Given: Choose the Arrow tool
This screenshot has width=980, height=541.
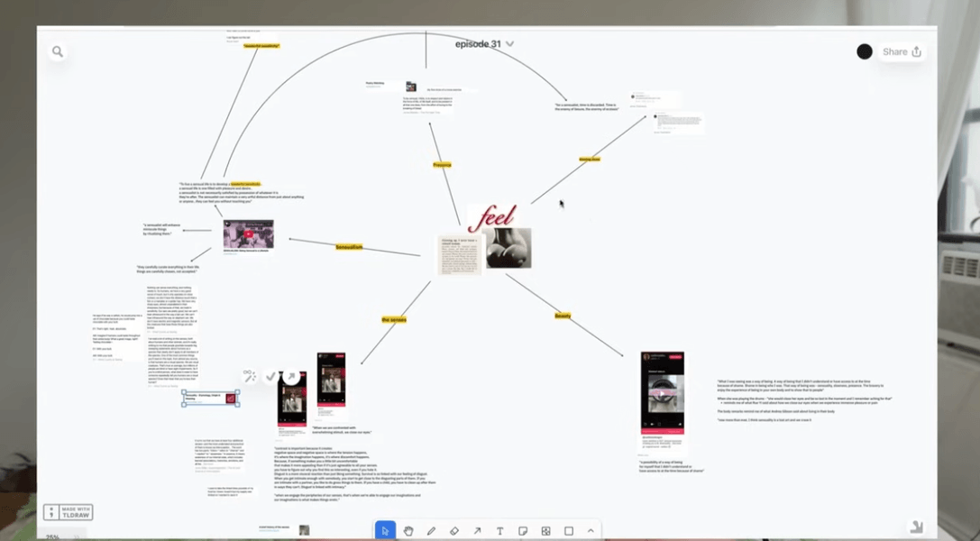Looking at the screenshot, I should pos(476,530).
